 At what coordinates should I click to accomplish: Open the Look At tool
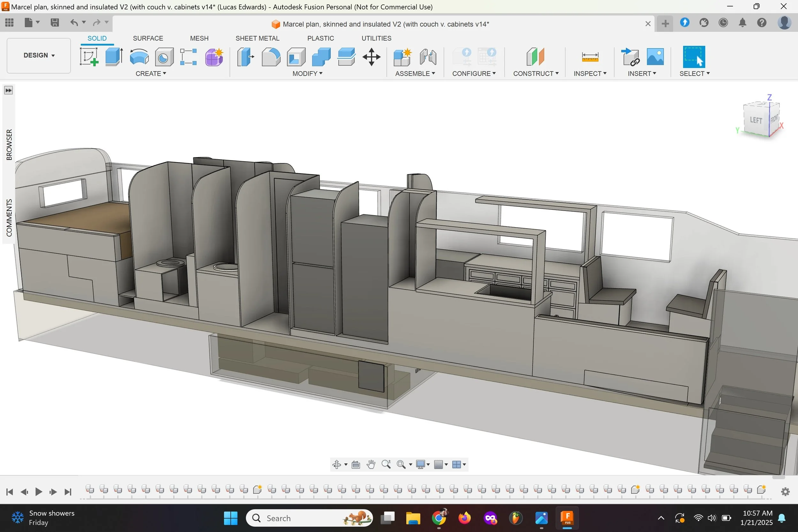pos(356,464)
